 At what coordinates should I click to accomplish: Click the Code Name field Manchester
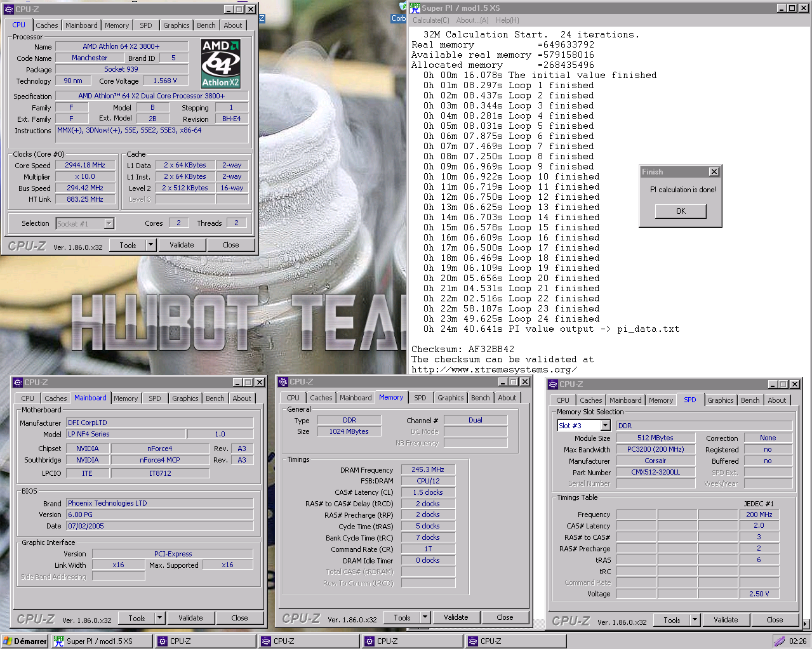(90, 58)
